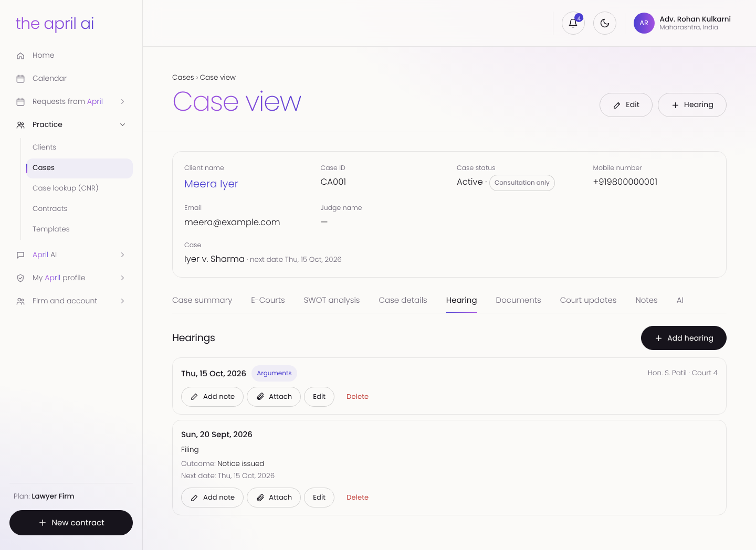Edit the Sun, 20 Sept, 2026 hearing
Viewport: 756px width, 550px height.
pos(319,498)
